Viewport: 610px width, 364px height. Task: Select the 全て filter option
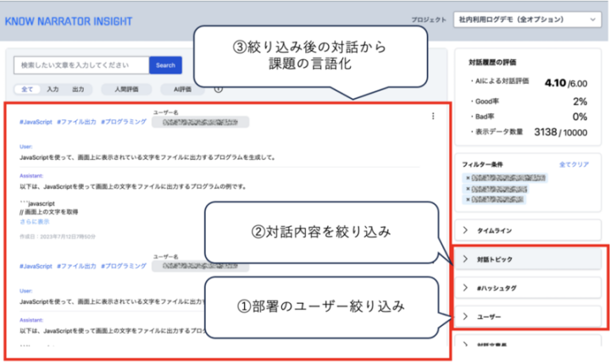click(x=27, y=88)
